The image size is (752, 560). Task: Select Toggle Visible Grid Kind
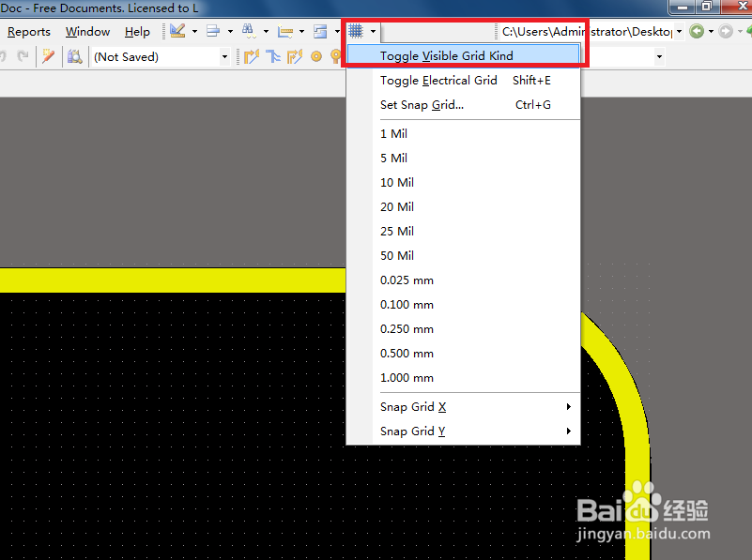463,55
